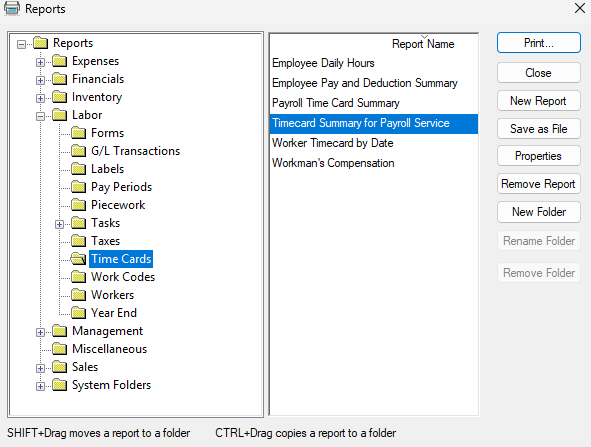Select the Workman's Compensation report
Screen dimensions: 591x447
pyautogui.click(x=333, y=163)
